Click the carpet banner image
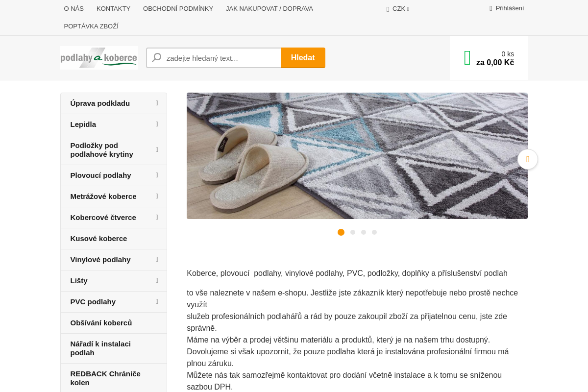 357,156
